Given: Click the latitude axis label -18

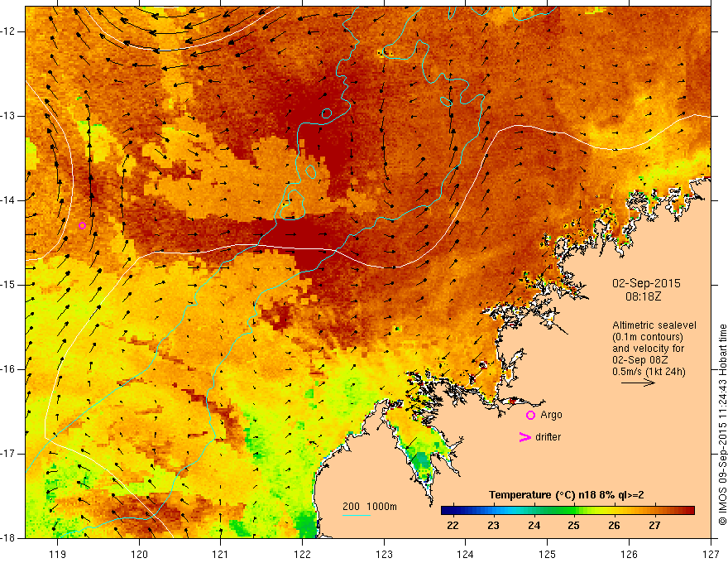Looking at the screenshot, I should coord(9,538).
